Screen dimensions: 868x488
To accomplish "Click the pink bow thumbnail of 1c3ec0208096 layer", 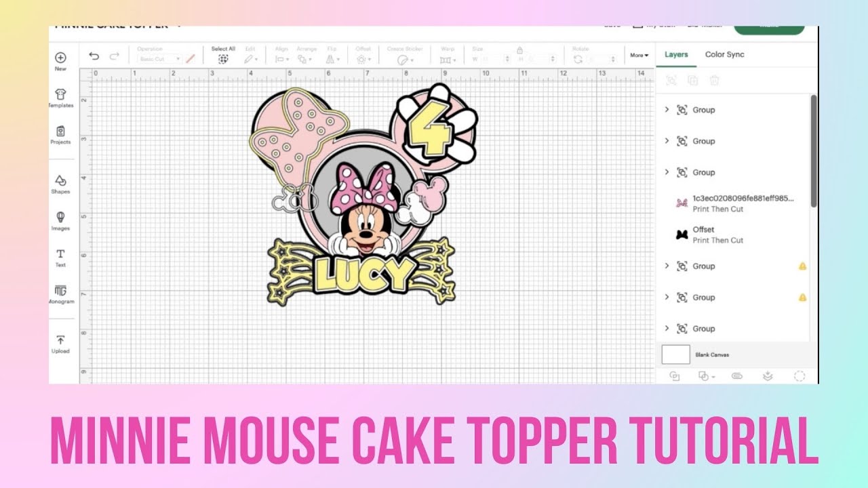I will tap(682, 203).
